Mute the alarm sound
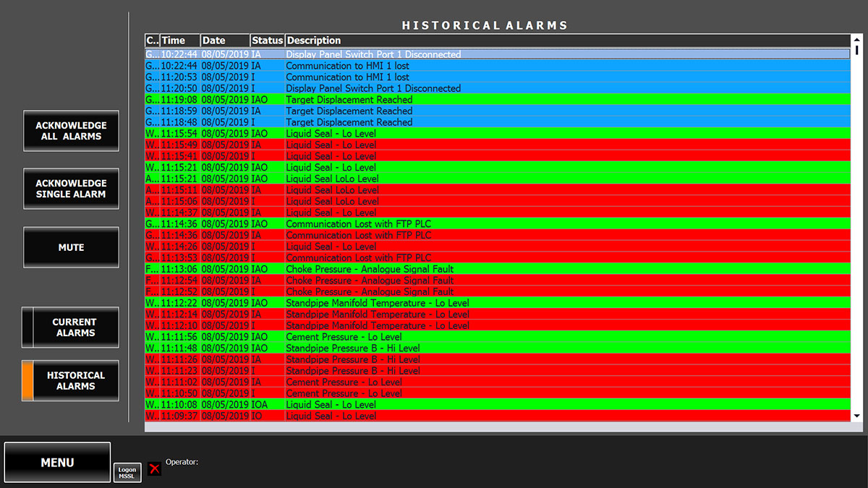This screenshot has height=488, width=868. pyautogui.click(x=70, y=247)
